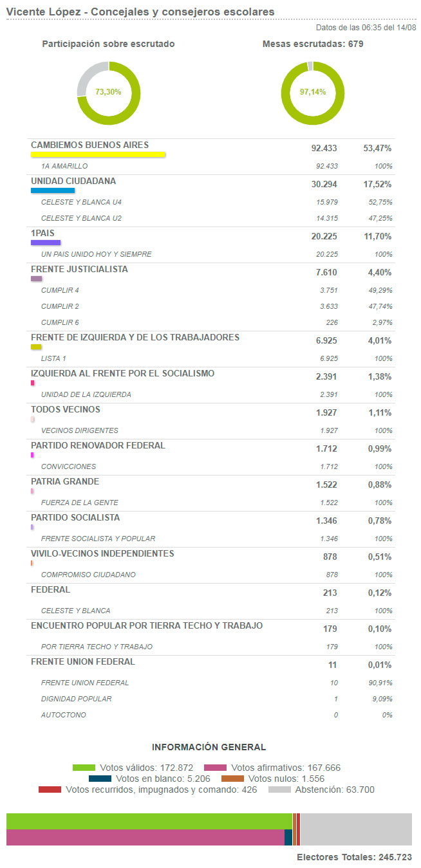Select the LISTA 1 sublist row
421x868 pixels.
(53, 358)
